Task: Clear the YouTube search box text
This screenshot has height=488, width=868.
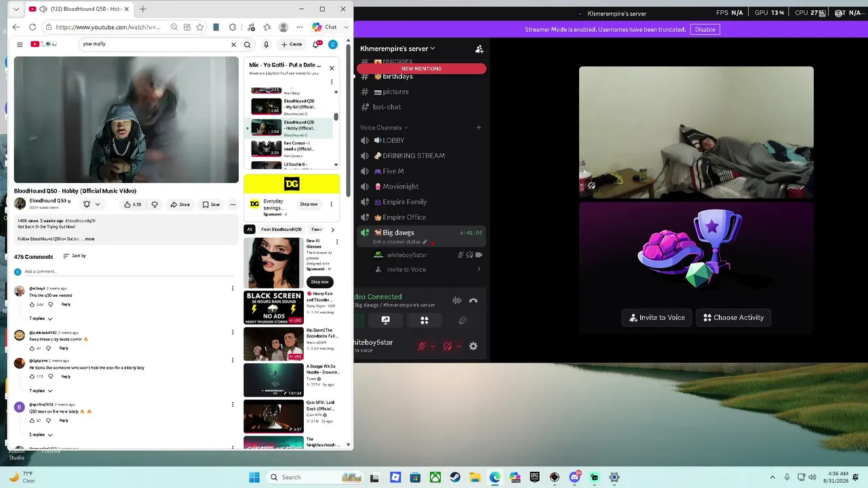Action: [x=234, y=45]
